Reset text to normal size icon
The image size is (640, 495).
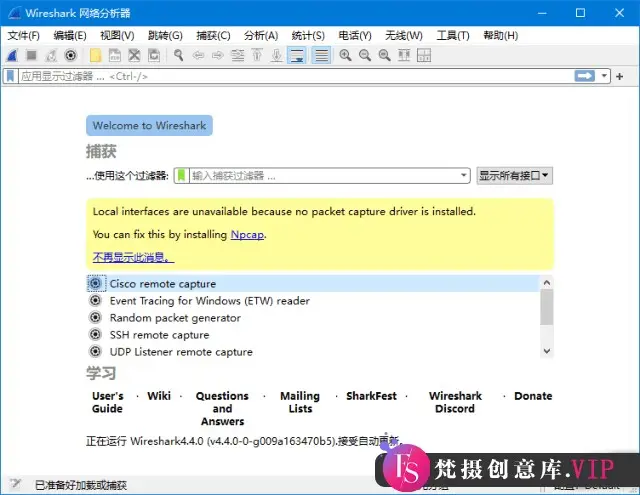pyautogui.click(x=384, y=55)
